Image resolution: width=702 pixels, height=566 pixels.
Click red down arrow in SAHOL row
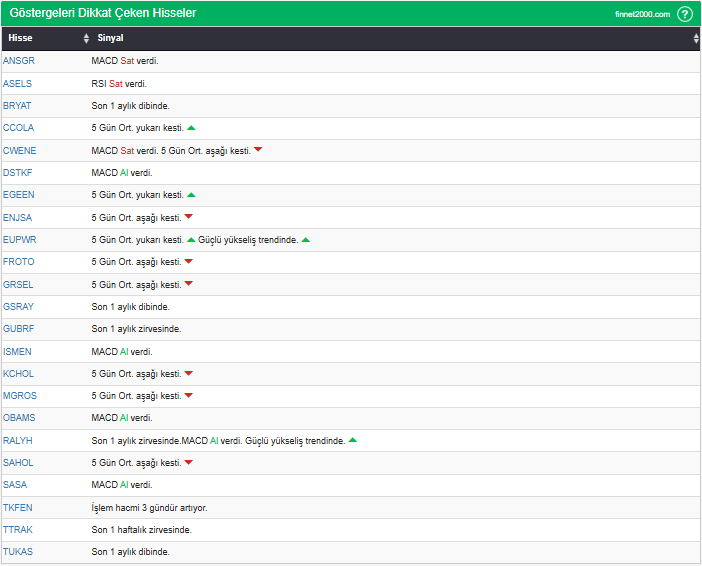188,462
